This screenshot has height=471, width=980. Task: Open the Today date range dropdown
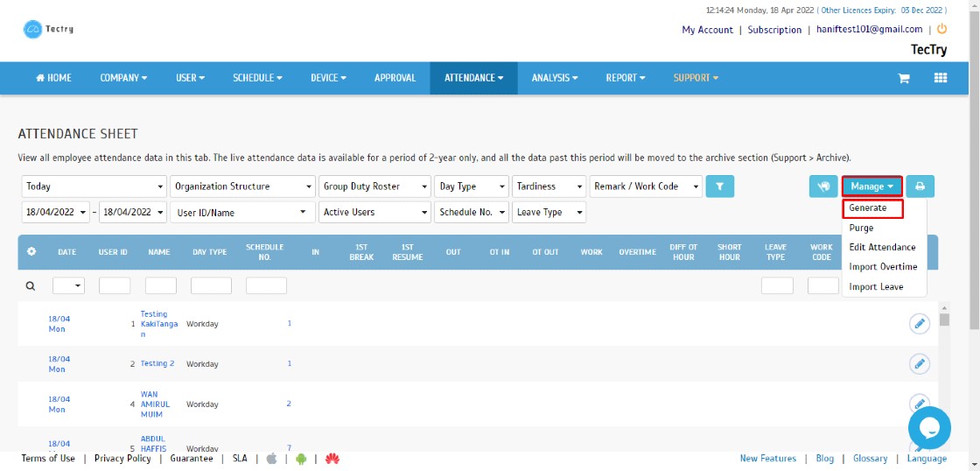coord(94,186)
